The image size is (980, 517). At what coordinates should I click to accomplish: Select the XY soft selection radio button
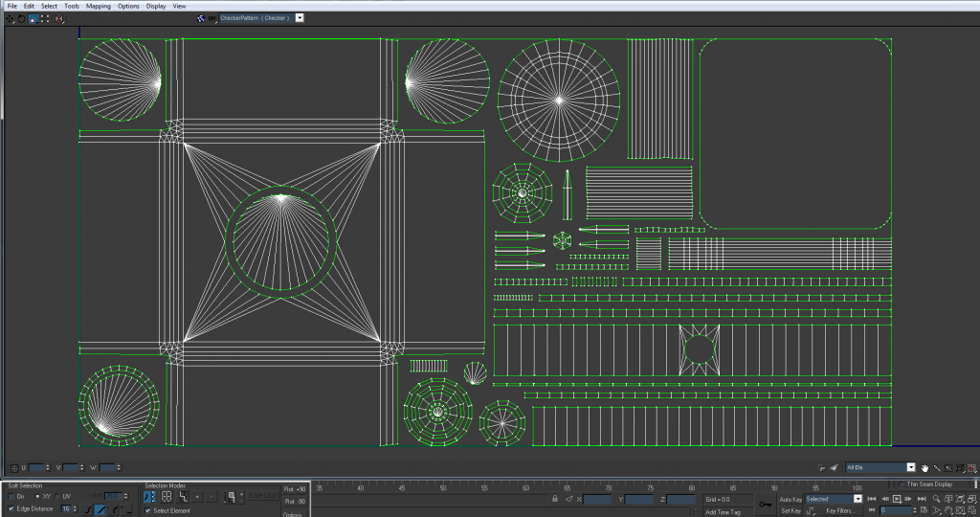37,496
